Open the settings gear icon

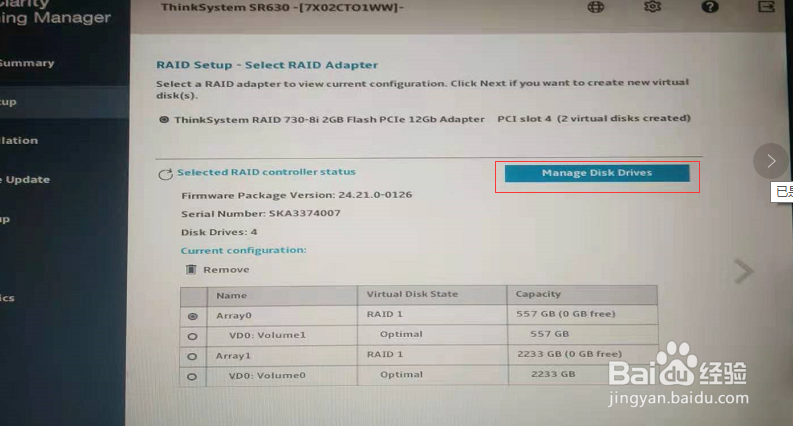pos(652,7)
